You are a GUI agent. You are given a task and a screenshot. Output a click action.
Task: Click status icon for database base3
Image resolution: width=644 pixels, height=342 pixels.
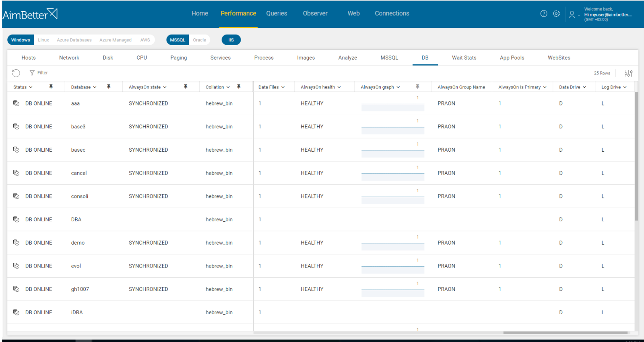[16, 126]
